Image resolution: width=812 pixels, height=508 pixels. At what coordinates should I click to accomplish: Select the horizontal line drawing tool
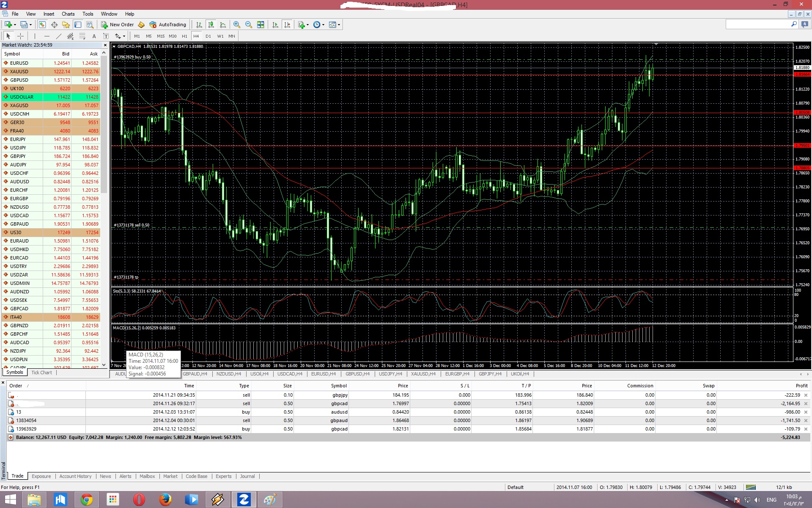[x=47, y=36]
